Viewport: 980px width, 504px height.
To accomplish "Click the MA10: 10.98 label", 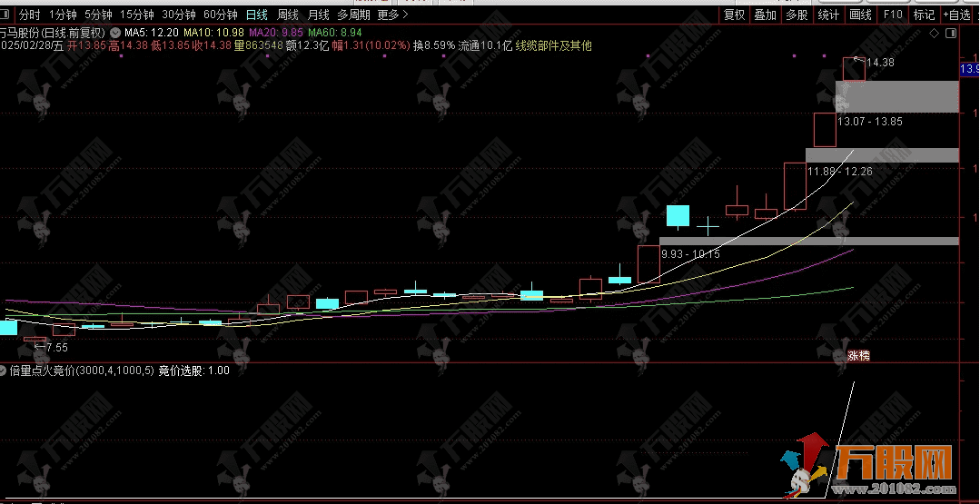I will tap(213, 32).
